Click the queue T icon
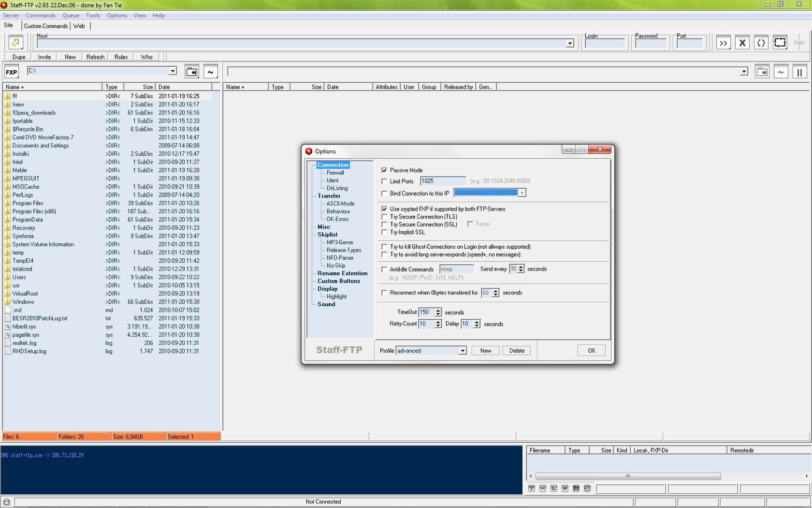Image resolution: width=812 pixels, height=508 pixels. coord(532,489)
